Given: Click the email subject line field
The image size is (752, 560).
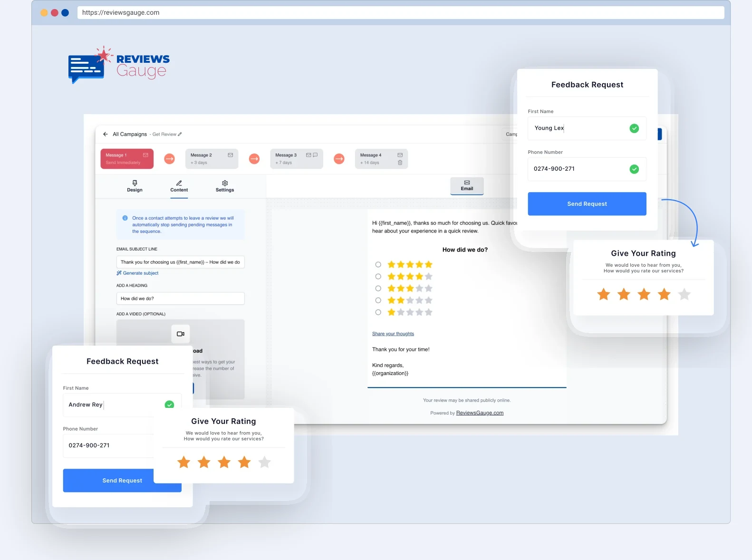Looking at the screenshot, I should point(181,262).
